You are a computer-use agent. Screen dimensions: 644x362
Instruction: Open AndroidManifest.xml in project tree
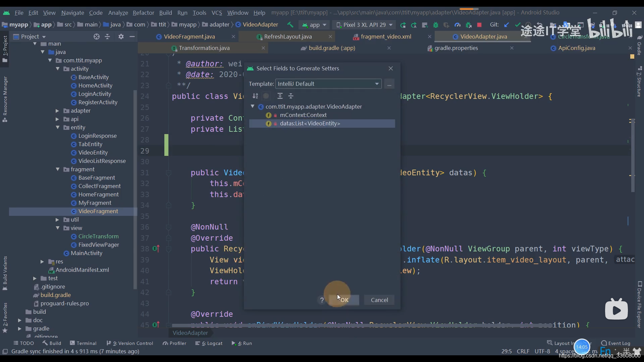tap(82, 270)
